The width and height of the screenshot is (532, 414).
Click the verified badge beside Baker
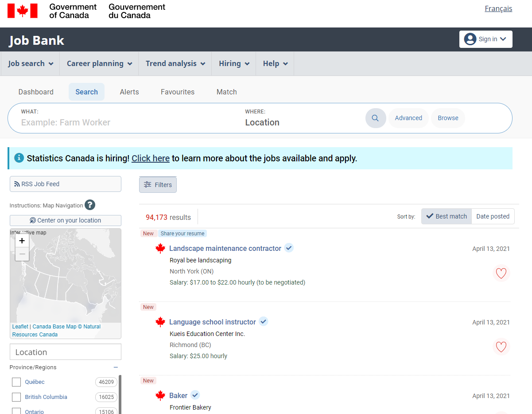[x=195, y=395]
